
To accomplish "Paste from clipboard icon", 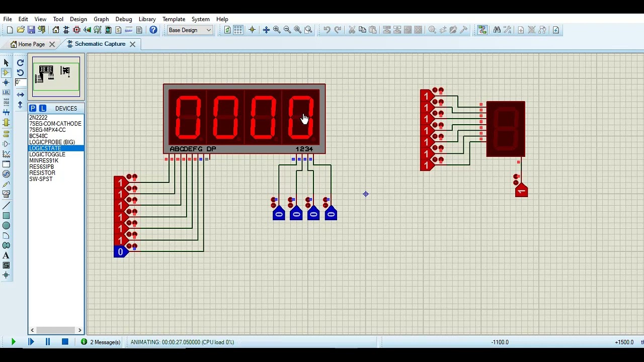I will [373, 30].
